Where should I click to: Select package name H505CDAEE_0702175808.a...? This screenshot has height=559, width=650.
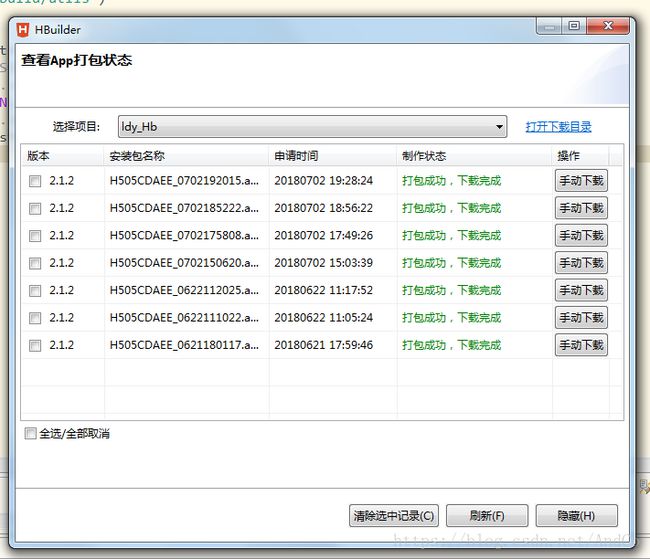point(184,235)
